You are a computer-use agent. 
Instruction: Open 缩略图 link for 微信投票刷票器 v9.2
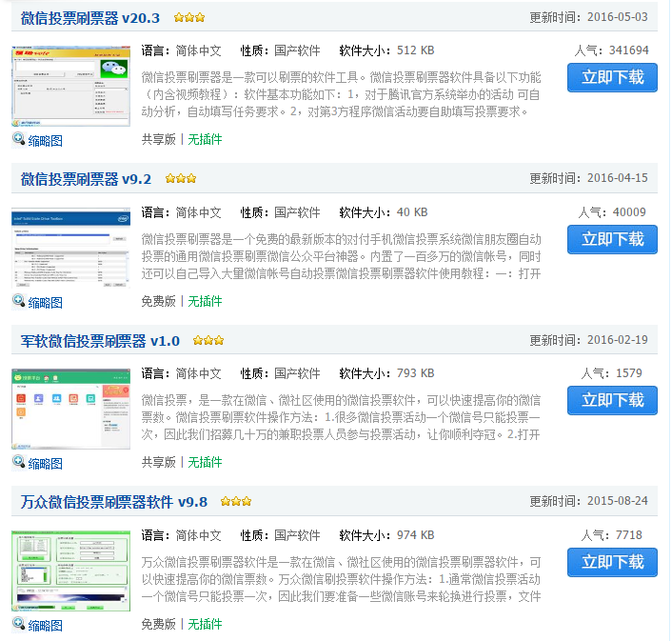coord(46,303)
